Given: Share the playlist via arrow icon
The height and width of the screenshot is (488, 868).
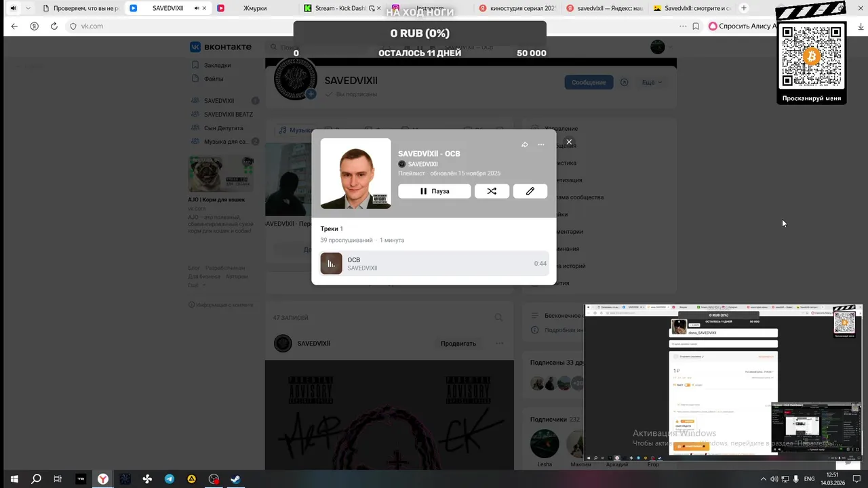Looking at the screenshot, I should point(524,144).
